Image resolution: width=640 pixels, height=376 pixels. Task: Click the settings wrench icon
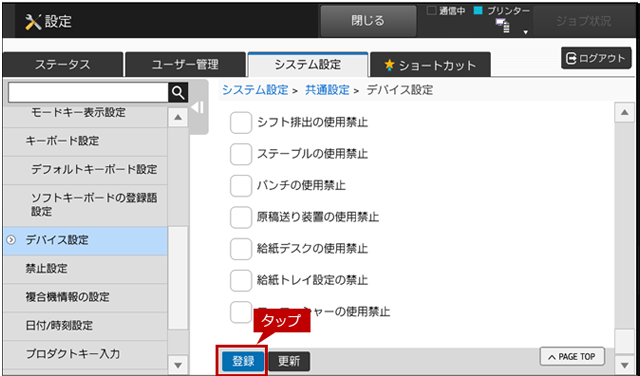coord(33,22)
